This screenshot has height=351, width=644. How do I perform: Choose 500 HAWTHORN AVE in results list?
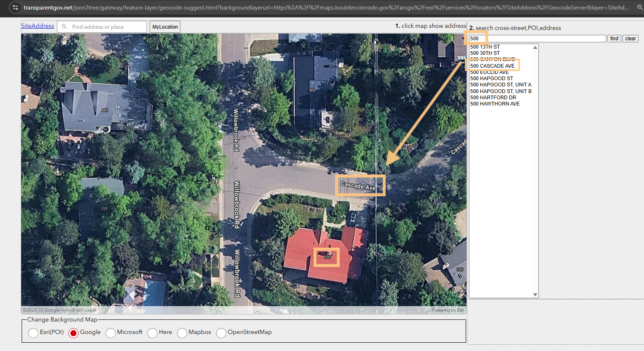(495, 104)
